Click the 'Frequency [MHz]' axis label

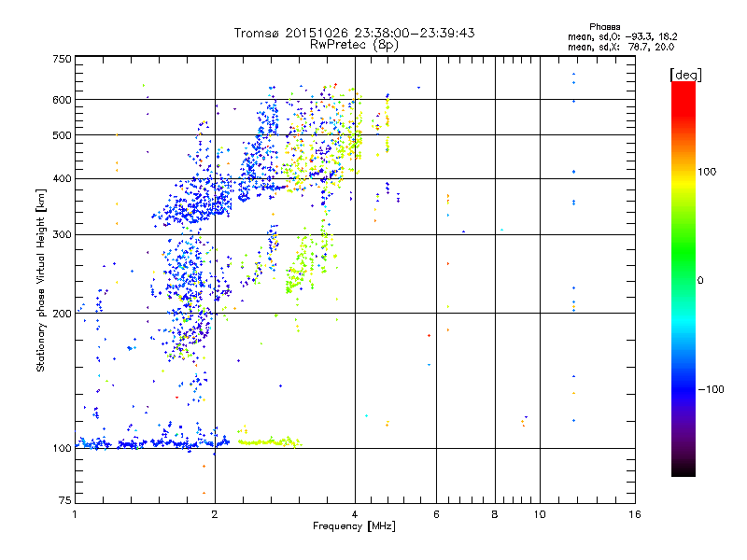point(354,526)
